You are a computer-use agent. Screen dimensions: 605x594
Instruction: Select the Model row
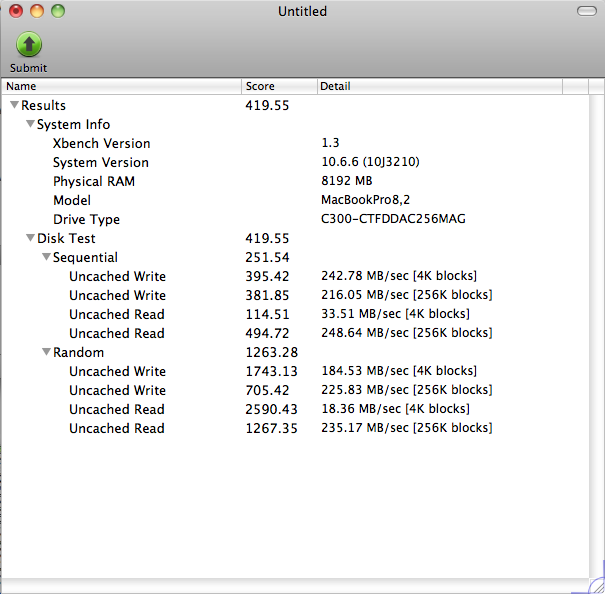click(x=296, y=200)
